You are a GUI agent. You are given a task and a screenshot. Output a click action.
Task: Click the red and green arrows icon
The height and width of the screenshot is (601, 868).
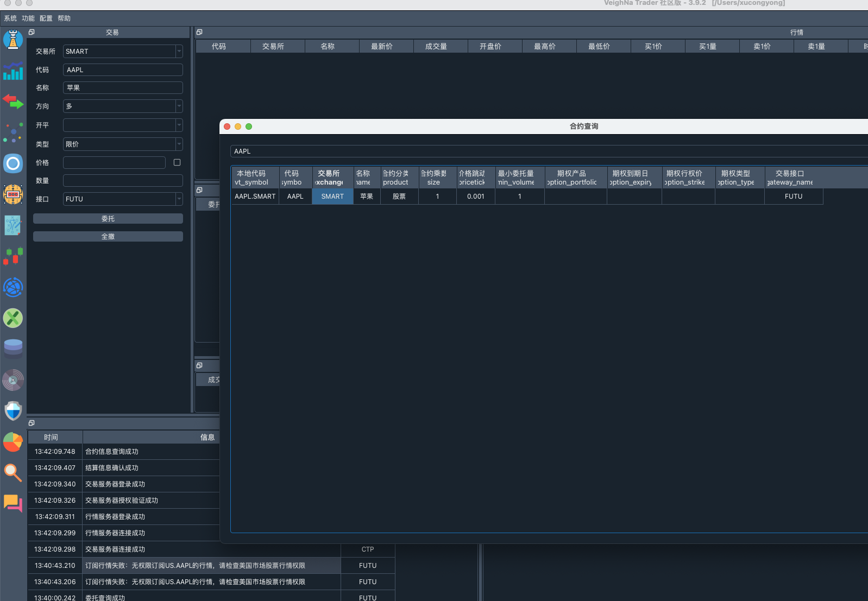tap(13, 102)
